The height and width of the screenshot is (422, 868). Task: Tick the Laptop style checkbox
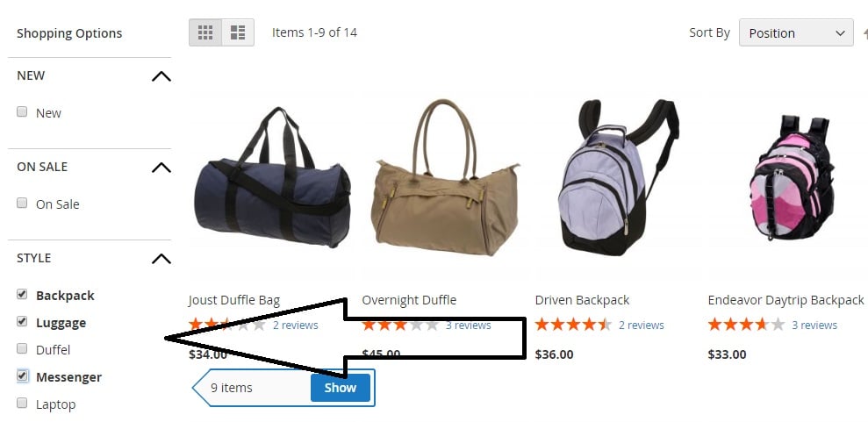(22, 404)
